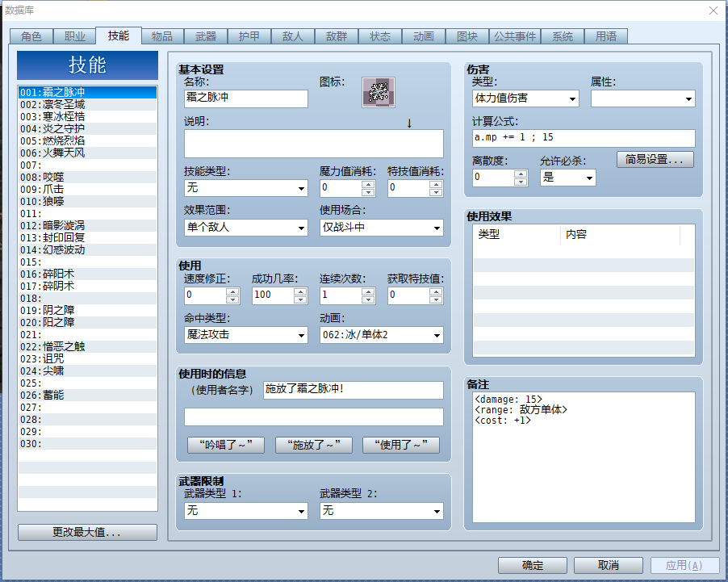Expand the 武器类型 2 dropdown
Image resolution: width=728 pixels, height=582 pixels.
382,511
